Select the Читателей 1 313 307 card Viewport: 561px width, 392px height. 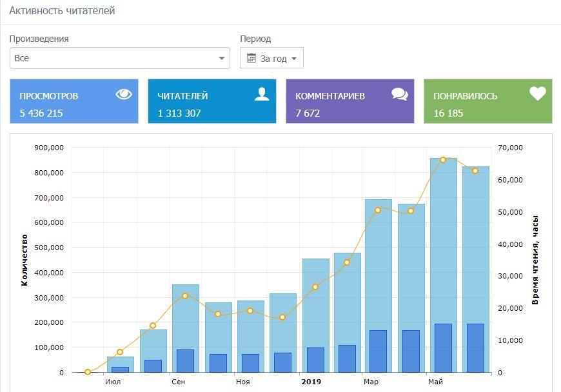tap(212, 101)
